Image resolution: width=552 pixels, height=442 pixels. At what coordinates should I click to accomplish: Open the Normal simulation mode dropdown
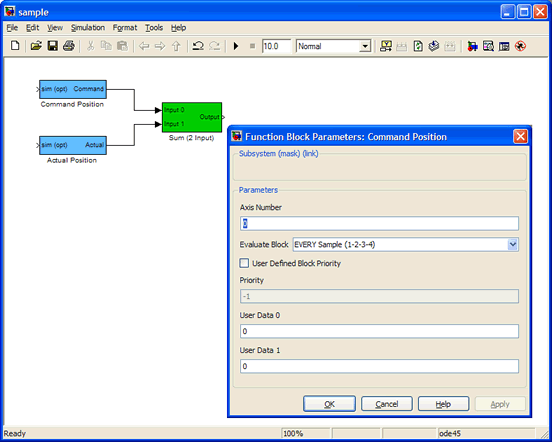366,46
